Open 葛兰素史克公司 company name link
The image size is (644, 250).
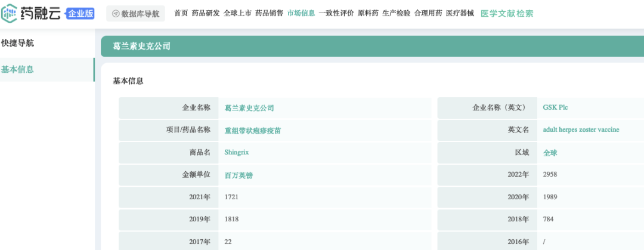[x=249, y=108]
